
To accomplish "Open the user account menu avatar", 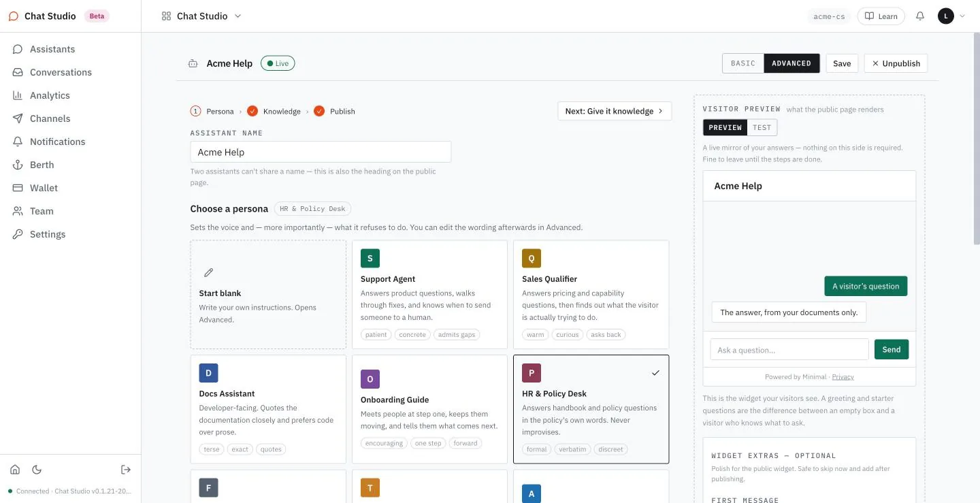I will (946, 16).
